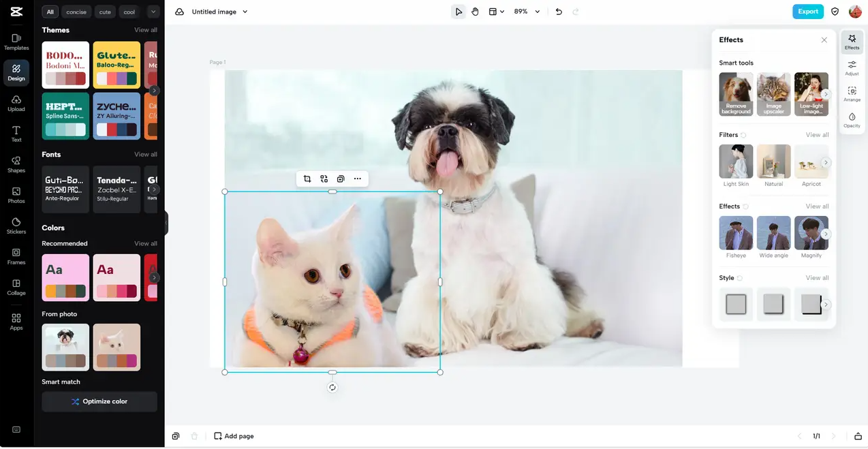Open the Arrange panel tab

click(852, 94)
